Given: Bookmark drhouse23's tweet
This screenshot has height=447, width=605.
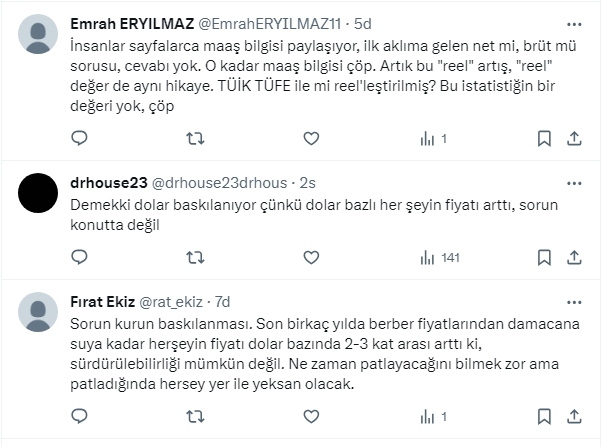Looking at the screenshot, I should pyautogui.click(x=544, y=258).
